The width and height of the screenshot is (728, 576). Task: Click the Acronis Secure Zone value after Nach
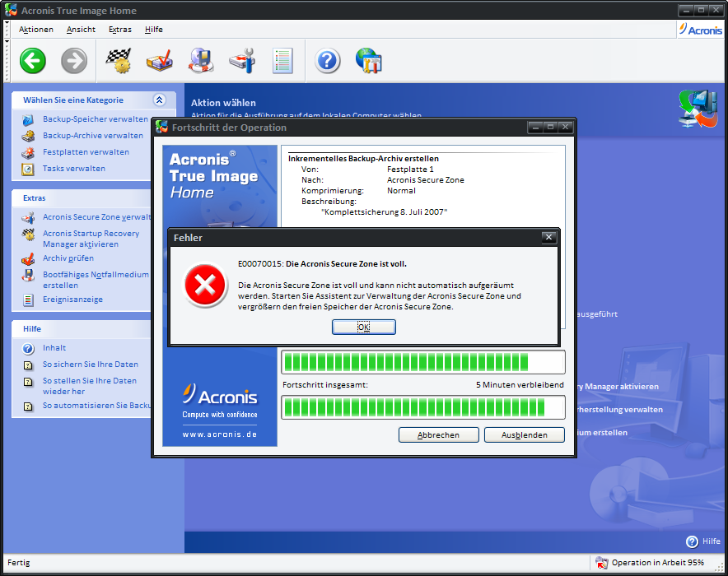425,180
